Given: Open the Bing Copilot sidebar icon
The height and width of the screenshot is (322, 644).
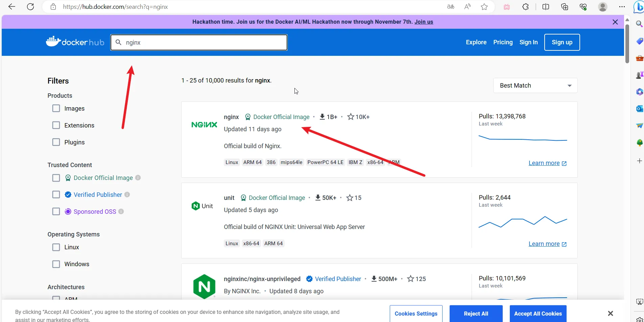Looking at the screenshot, I should point(639,7).
